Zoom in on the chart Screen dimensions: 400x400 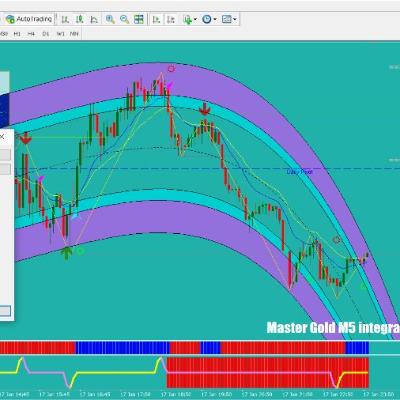110,19
